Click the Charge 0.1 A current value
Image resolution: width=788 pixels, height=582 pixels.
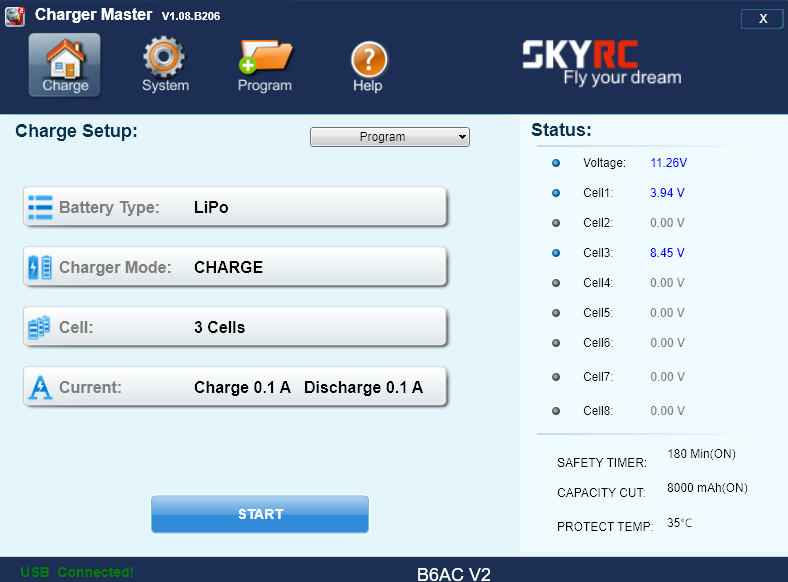(242, 387)
